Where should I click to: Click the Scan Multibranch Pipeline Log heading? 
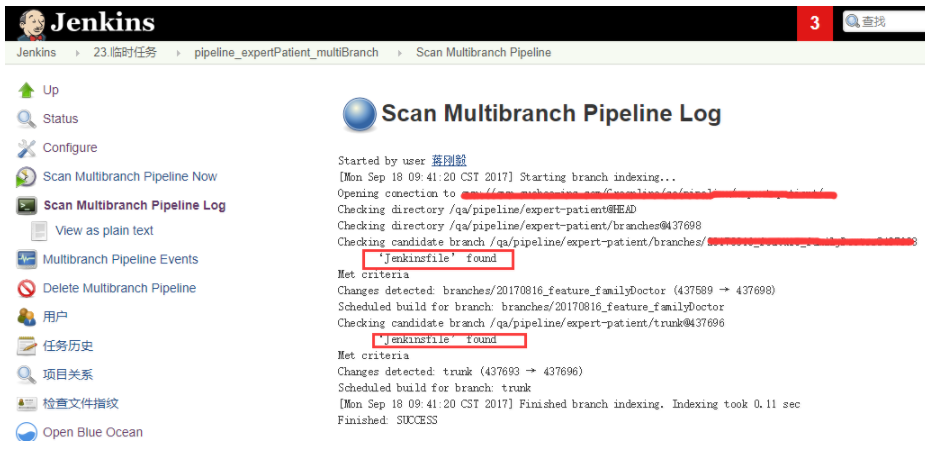[551, 113]
